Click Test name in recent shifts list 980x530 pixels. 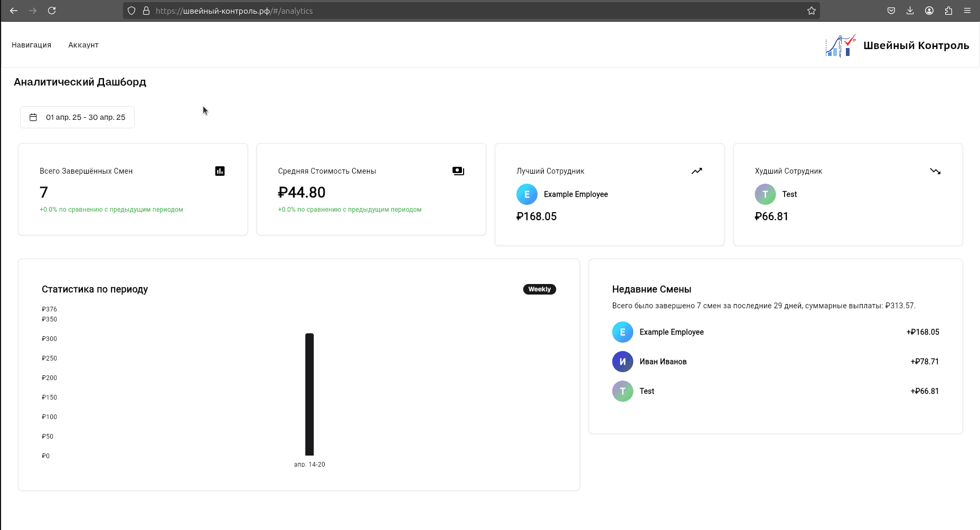(647, 391)
